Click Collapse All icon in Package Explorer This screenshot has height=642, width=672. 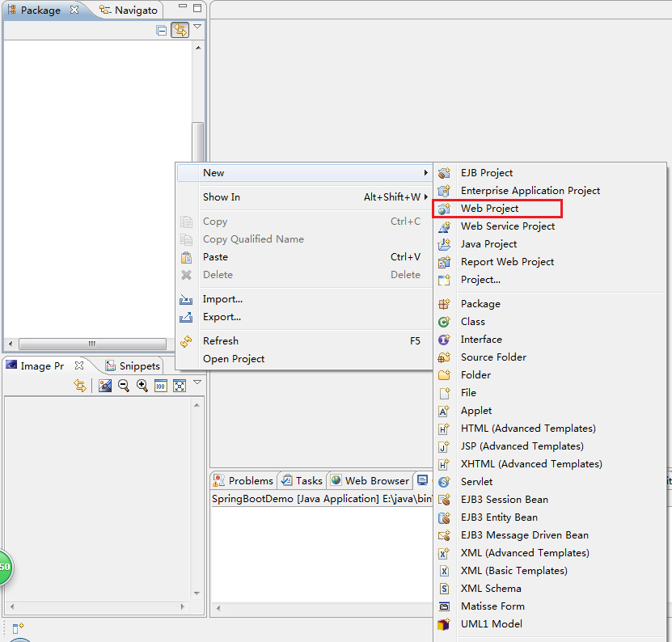click(x=162, y=30)
